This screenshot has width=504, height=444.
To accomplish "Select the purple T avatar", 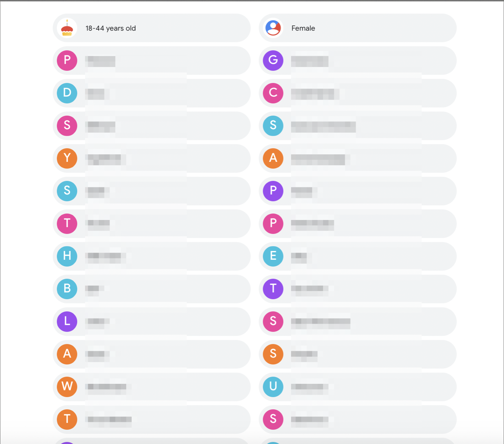I will [273, 289].
